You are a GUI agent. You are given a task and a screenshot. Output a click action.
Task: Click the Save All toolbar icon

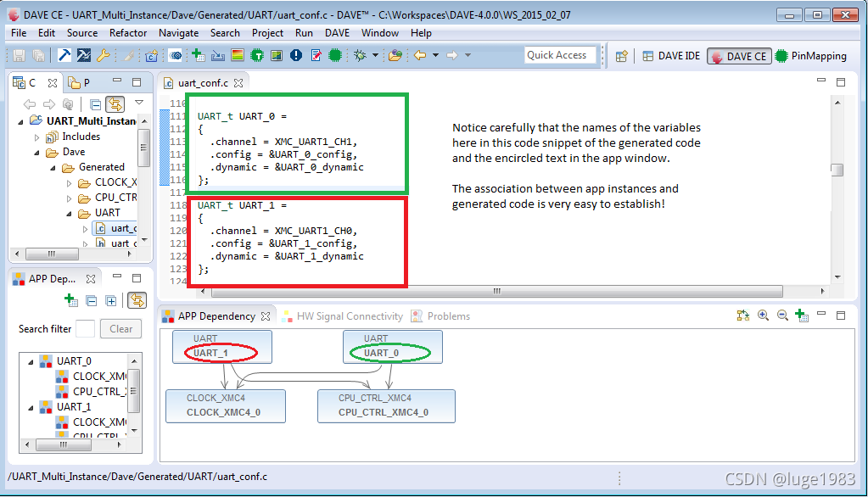(39, 55)
